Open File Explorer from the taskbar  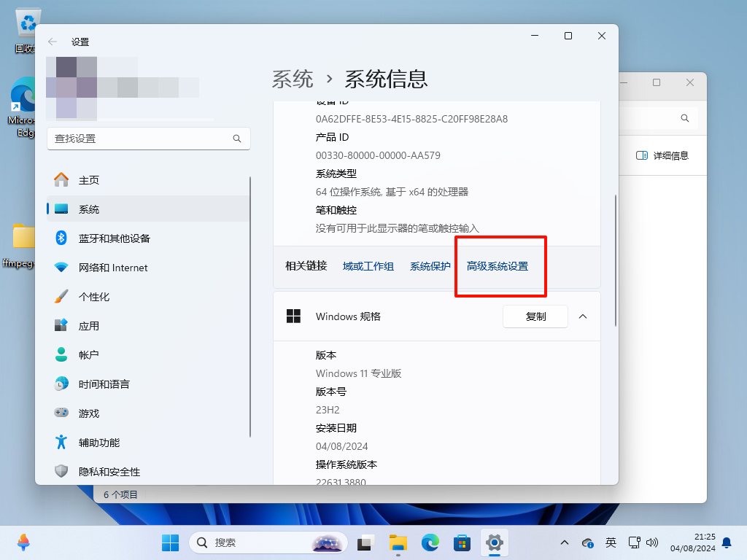click(x=398, y=542)
